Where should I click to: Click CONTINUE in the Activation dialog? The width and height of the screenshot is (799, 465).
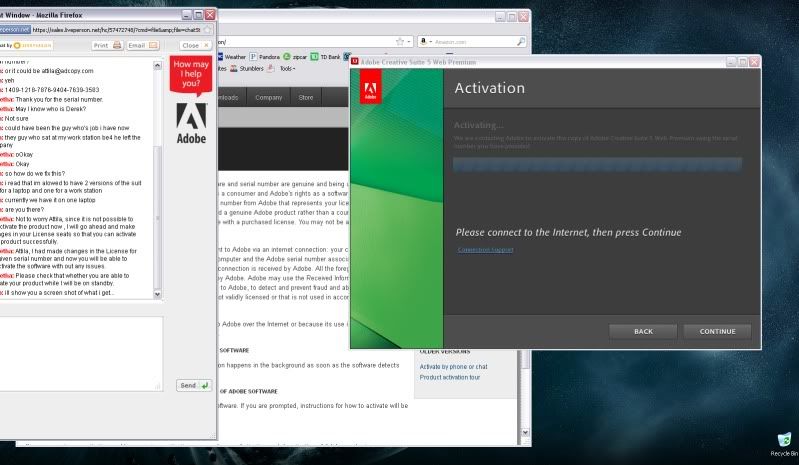pos(717,332)
